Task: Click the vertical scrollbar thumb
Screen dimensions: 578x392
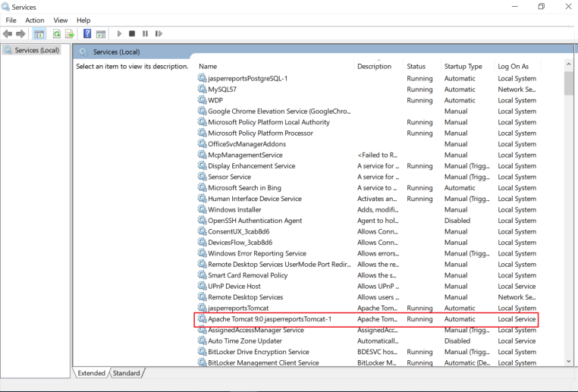Action: point(568,83)
